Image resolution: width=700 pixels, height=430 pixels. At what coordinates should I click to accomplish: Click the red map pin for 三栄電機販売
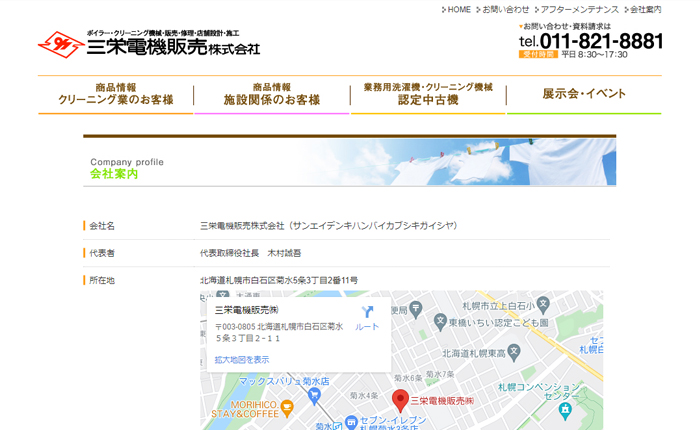click(400, 401)
